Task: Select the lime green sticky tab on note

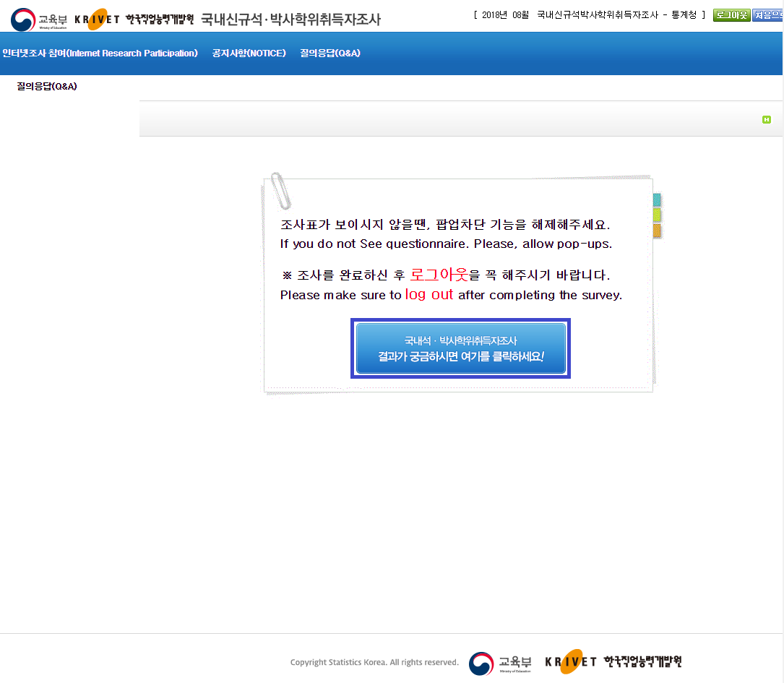Action: [x=657, y=215]
